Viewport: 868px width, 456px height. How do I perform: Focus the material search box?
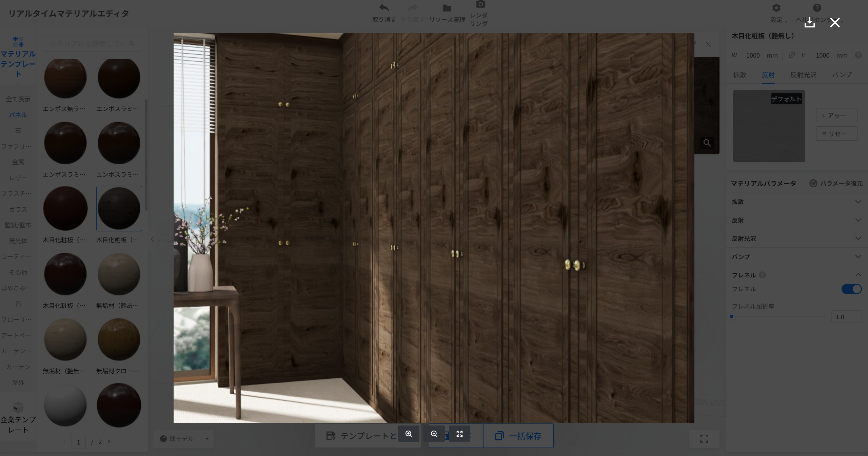tap(92, 44)
